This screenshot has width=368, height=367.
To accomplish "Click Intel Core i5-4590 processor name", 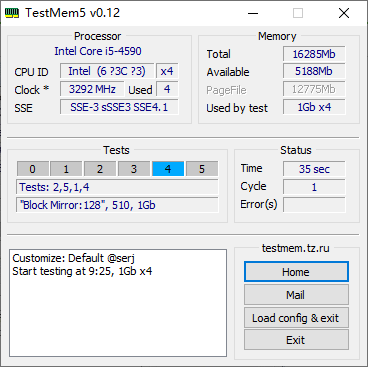I will (98, 51).
